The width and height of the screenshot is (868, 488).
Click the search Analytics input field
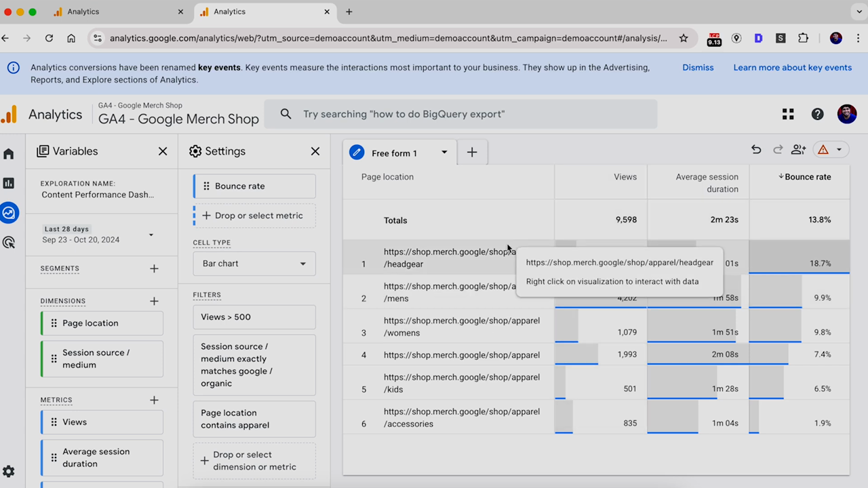(460, 114)
